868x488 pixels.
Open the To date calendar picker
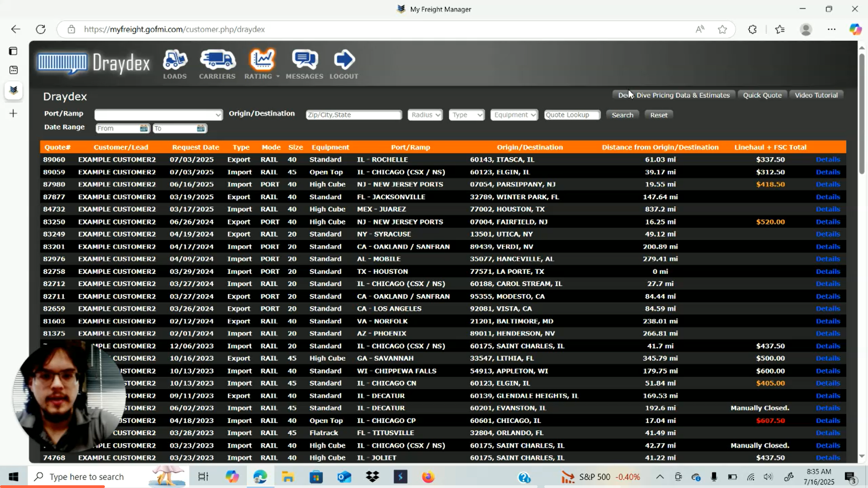pos(201,128)
